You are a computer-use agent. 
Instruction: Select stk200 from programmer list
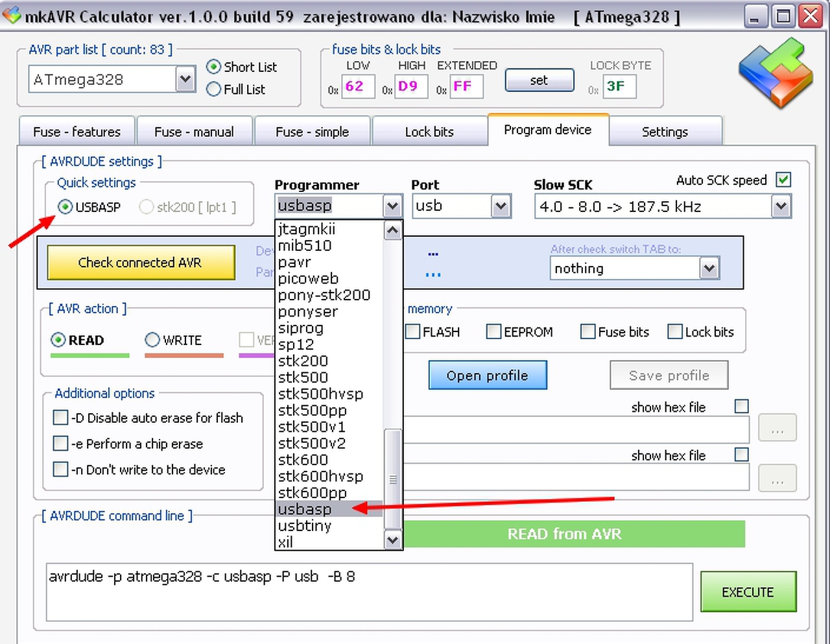click(x=329, y=361)
